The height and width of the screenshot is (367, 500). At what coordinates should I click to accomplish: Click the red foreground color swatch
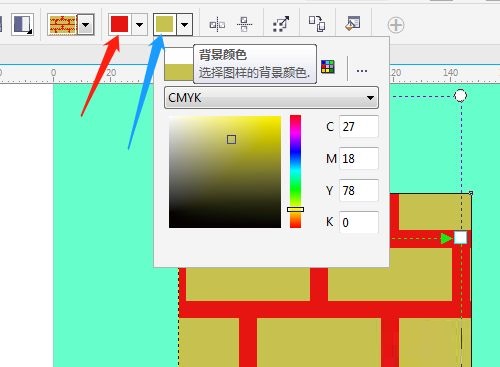coord(119,24)
